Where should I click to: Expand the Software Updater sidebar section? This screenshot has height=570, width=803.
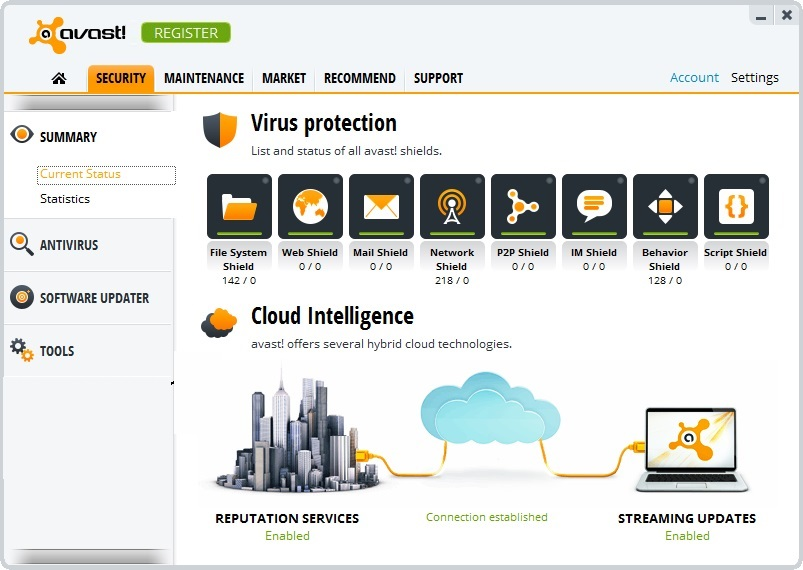pos(95,298)
